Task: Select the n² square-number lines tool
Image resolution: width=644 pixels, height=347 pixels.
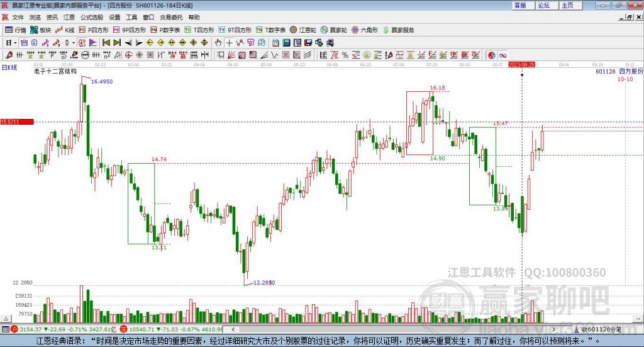Action: coord(107,55)
